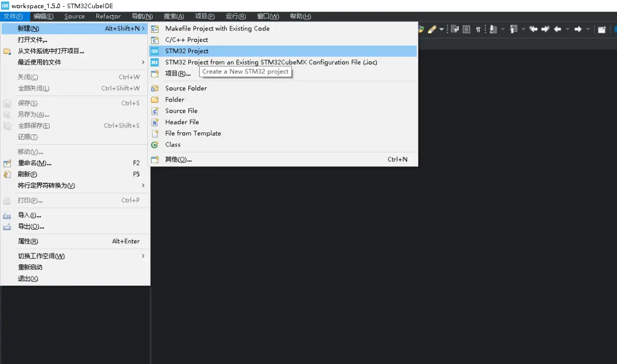The width and height of the screenshot is (617, 364).
Task: Open next annotation dropdown arrow
Action: coord(503,29)
